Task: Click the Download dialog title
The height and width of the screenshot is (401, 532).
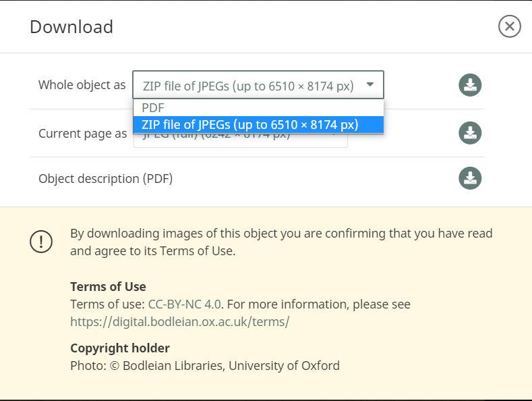Action: [71, 27]
